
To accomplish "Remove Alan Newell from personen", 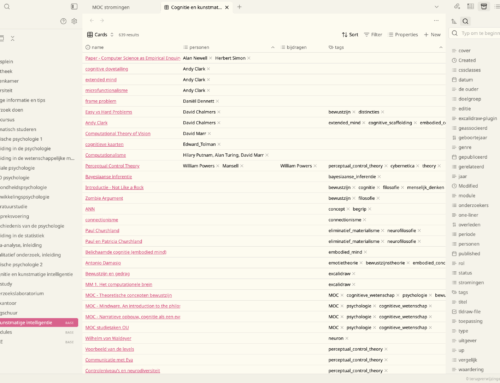I will pyautogui.click(x=210, y=58).
